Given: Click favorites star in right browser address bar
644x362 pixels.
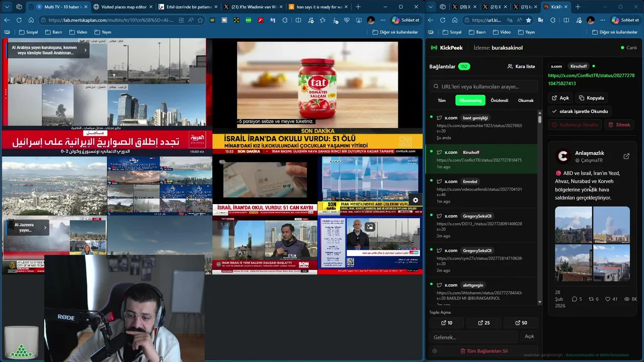Looking at the screenshot, I should 528,20.
